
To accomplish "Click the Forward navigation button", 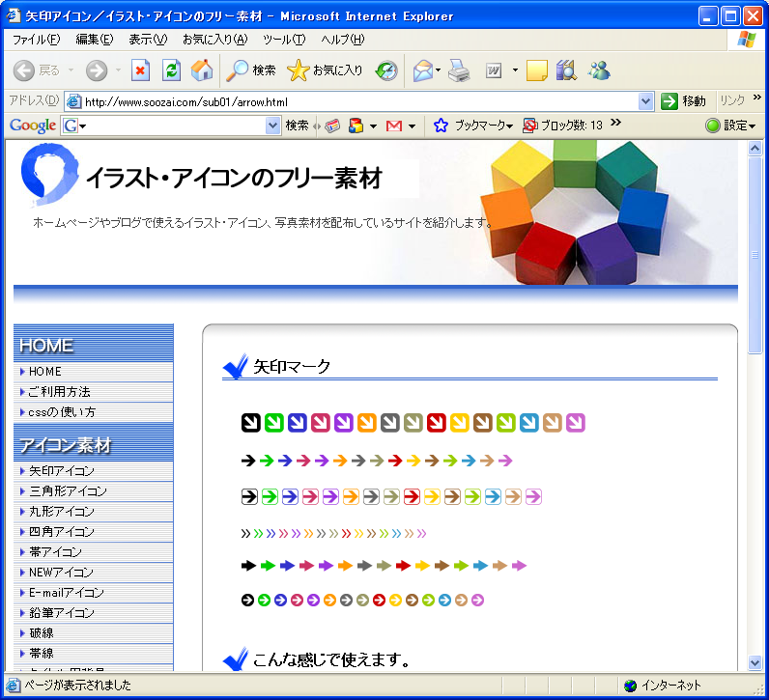I will coord(97,70).
